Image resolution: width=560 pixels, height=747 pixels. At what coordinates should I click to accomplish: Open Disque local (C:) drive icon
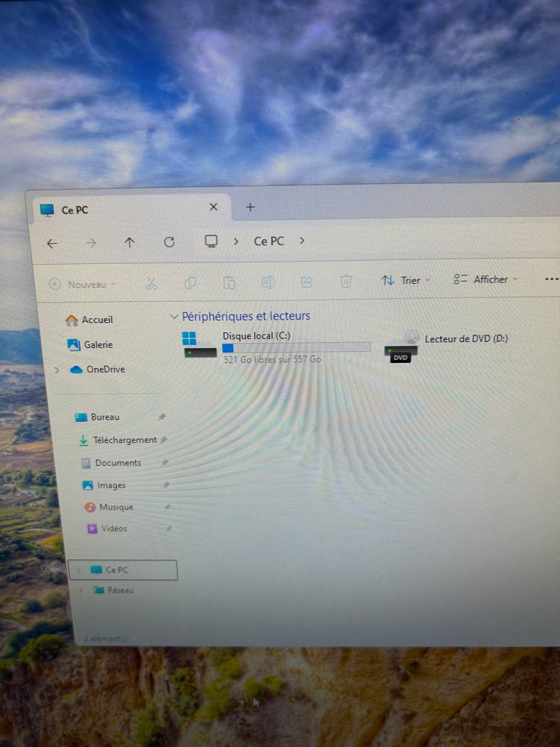198,345
